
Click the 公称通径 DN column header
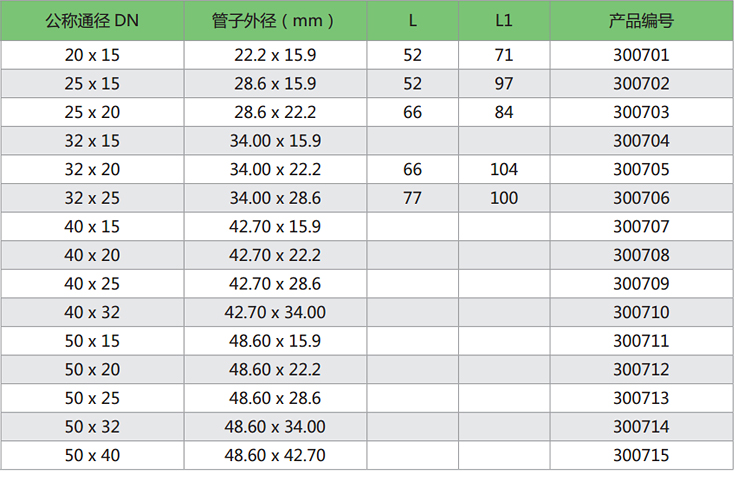(x=92, y=20)
